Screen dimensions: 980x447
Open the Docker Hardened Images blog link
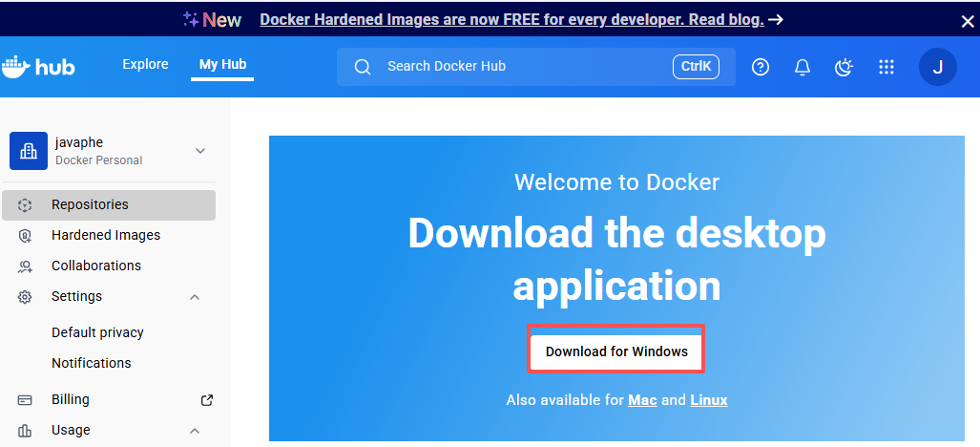[x=511, y=20]
